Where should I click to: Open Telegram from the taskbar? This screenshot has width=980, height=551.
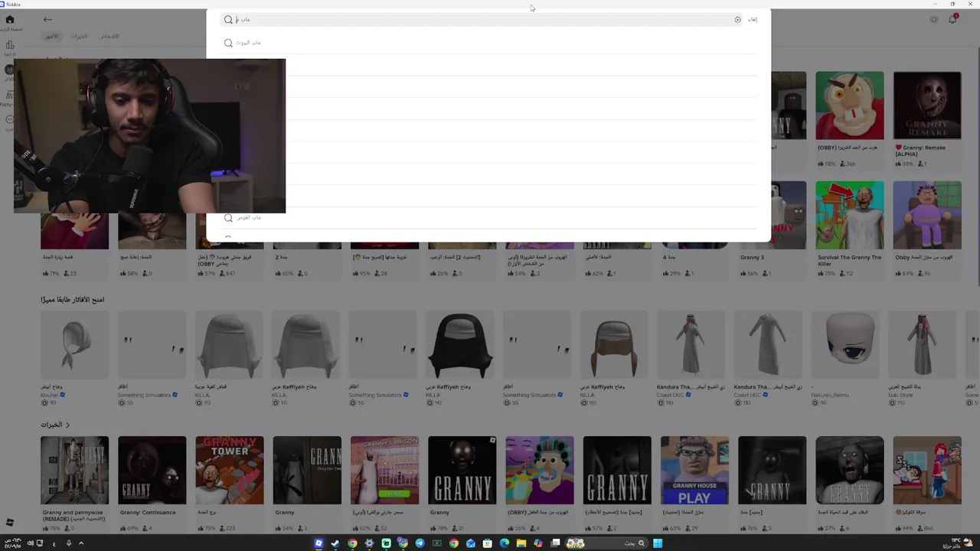(420, 543)
